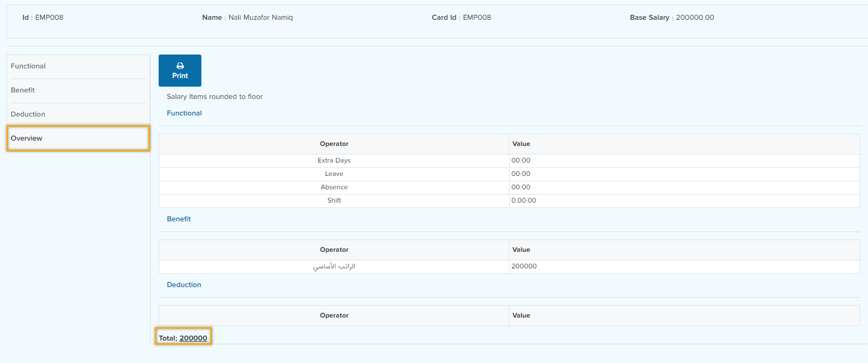Image resolution: width=868 pixels, height=363 pixels.
Task: Go to the Deduction sidebar tab
Action: point(28,114)
